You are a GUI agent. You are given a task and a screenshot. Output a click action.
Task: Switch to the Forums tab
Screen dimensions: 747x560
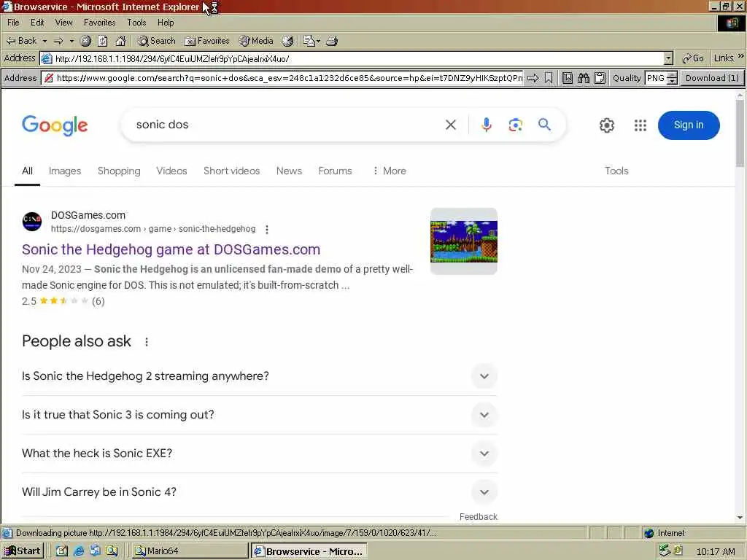(x=335, y=171)
